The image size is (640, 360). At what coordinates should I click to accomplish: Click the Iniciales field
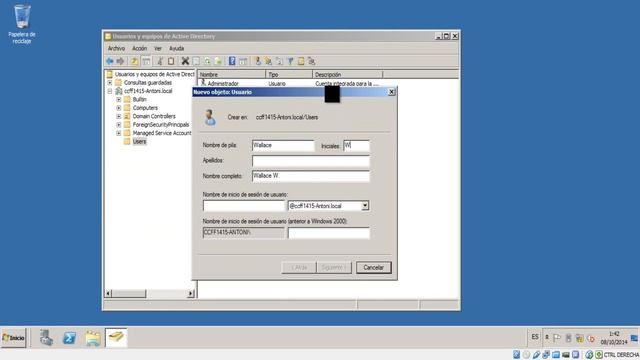click(356, 145)
